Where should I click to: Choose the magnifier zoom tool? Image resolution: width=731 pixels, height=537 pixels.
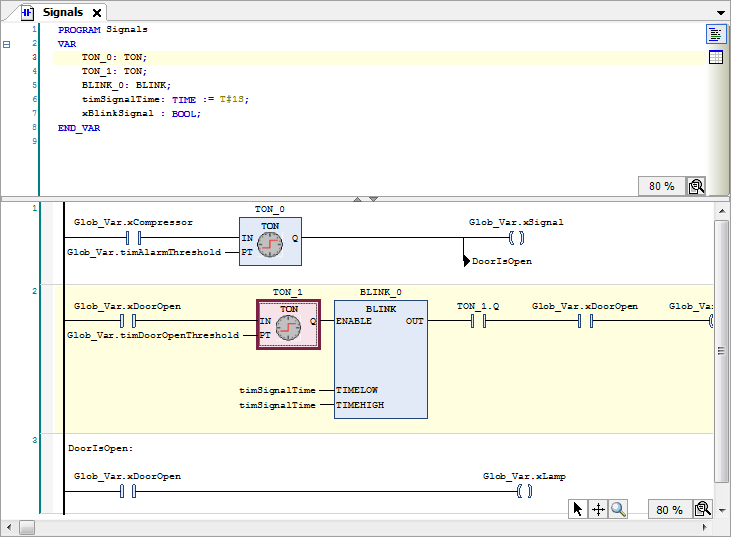coord(618,509)
